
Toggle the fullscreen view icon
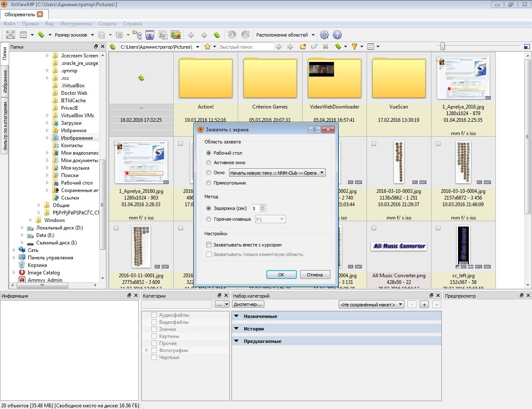click(10, 35)
